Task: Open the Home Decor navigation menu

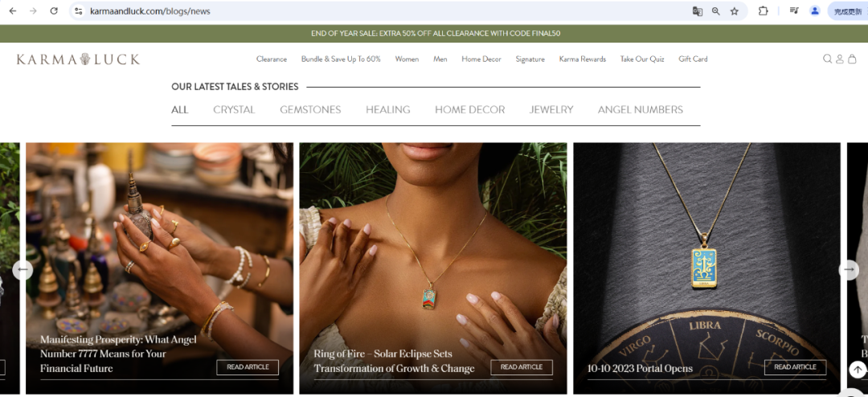Action: 481,59
